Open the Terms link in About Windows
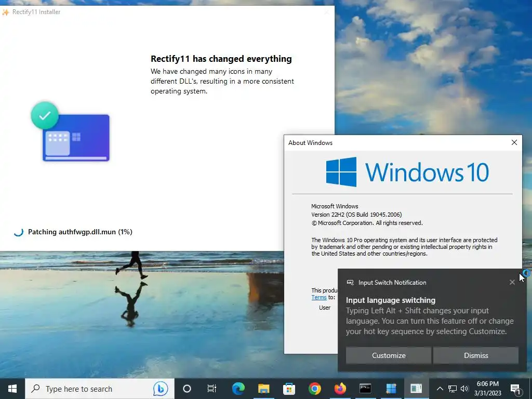This screenshot has height=399, width=532. [x=319, y=297]
